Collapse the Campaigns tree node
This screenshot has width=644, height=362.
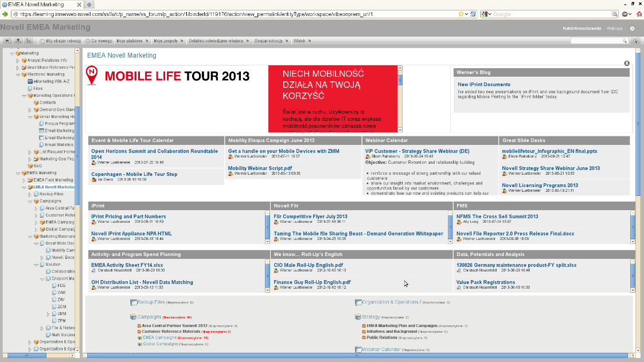click(x=30, y=202)
